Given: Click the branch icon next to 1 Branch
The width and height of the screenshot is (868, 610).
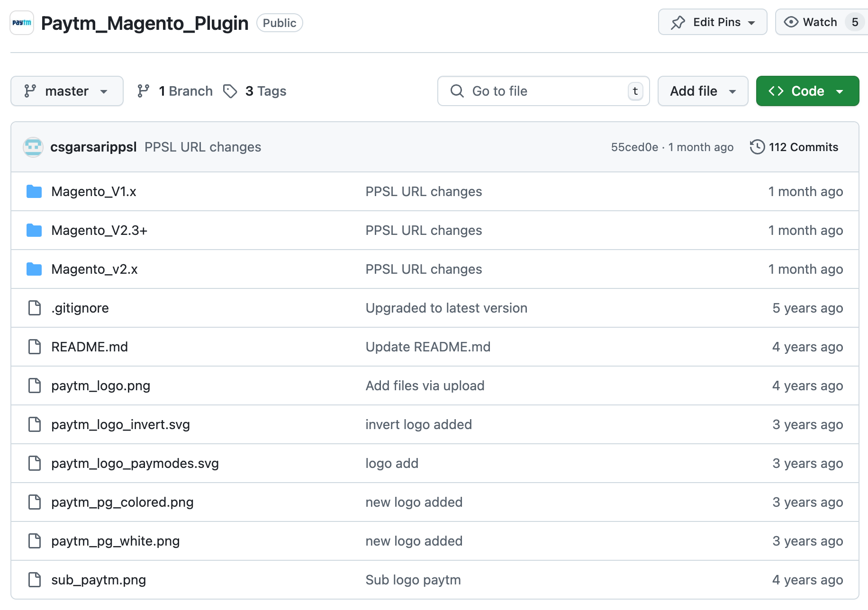Looking at the screenshot, I should pyautogui.click(x=143, y=91).
